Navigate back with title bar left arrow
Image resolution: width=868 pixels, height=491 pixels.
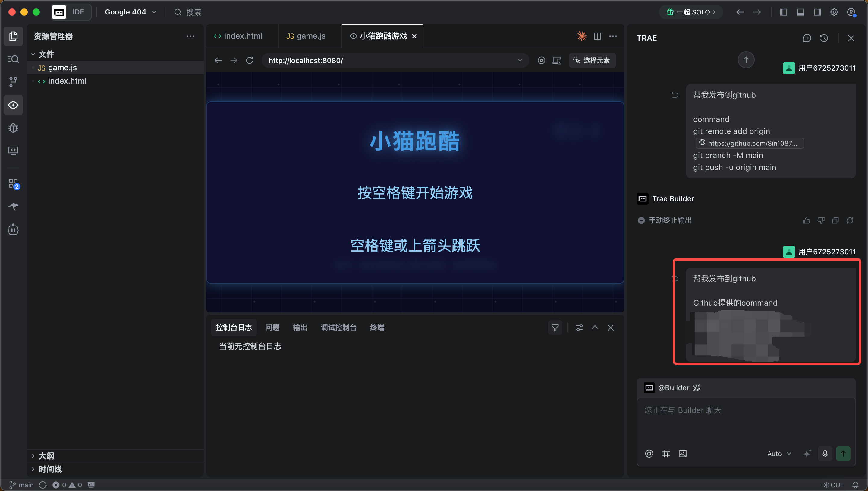click(x=740, y=12)
